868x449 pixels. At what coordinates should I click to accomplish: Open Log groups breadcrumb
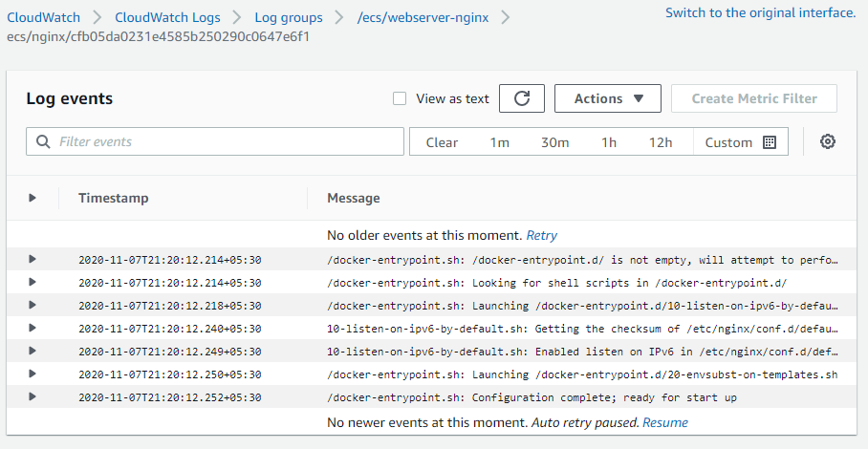[x=289, y=18]
